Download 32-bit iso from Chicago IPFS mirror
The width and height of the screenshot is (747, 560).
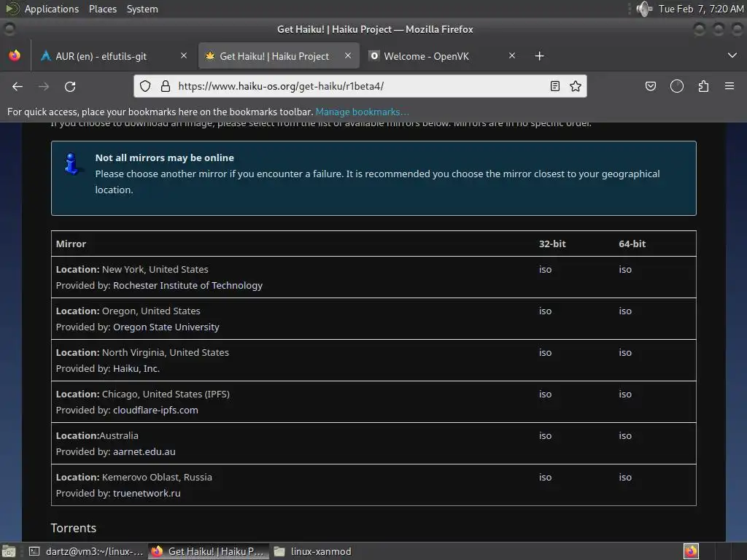[x=545, y=394]
